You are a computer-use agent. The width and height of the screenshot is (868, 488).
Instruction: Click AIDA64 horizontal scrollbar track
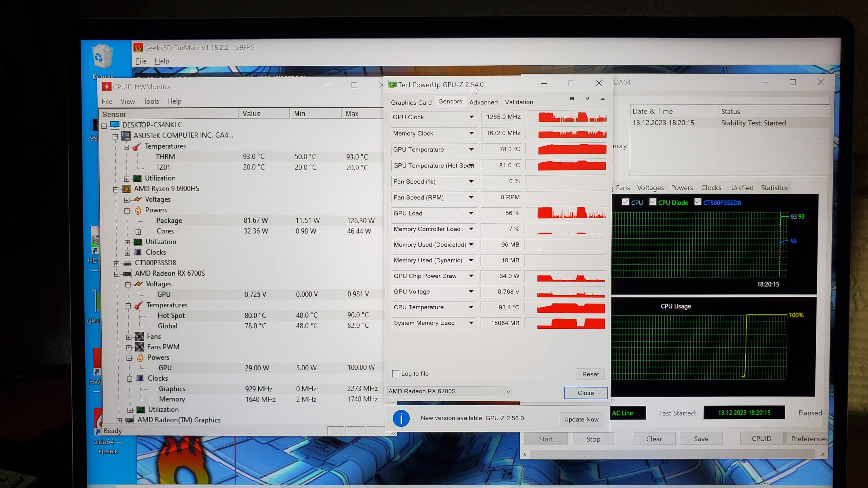(673, 454)
